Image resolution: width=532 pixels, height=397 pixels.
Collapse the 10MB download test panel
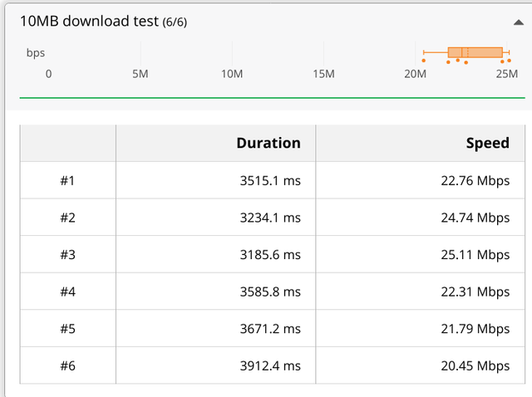[x=519, y=22]
